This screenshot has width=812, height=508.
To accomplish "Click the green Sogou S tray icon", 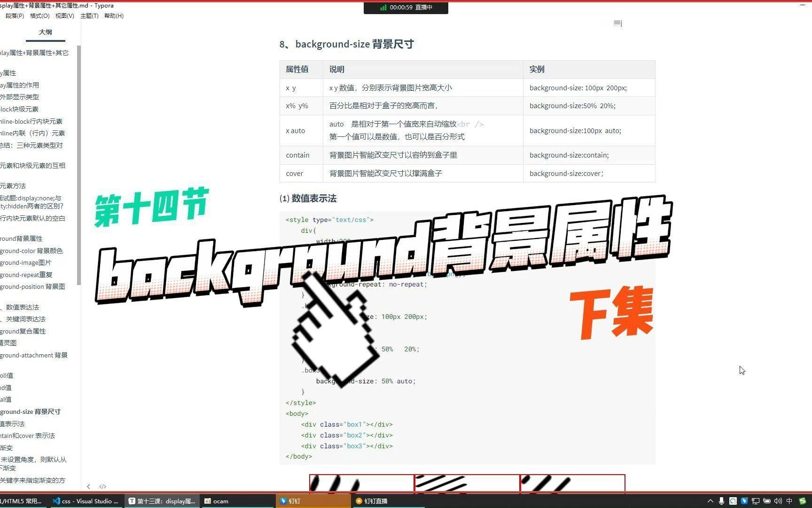I will pyautogui.click(x=802, y=501).
